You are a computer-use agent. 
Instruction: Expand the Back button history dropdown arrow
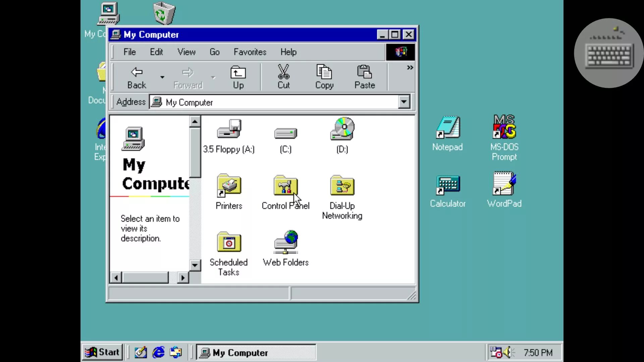point(162,77)
